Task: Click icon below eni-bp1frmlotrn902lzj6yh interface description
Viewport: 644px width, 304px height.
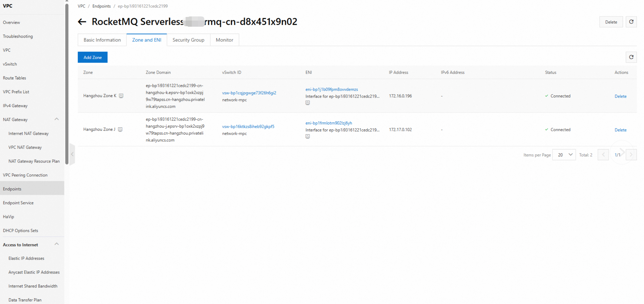Action: point(307,136)
